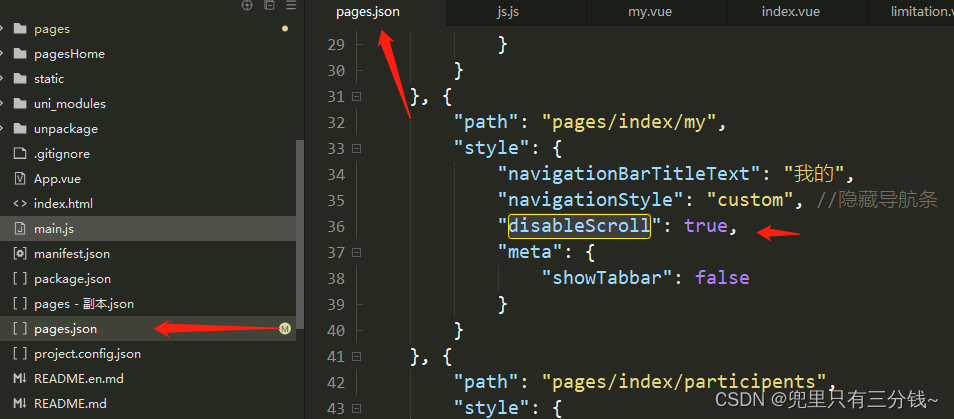Click the markdown icon beside README.en.md

click(x=20, y=378)
